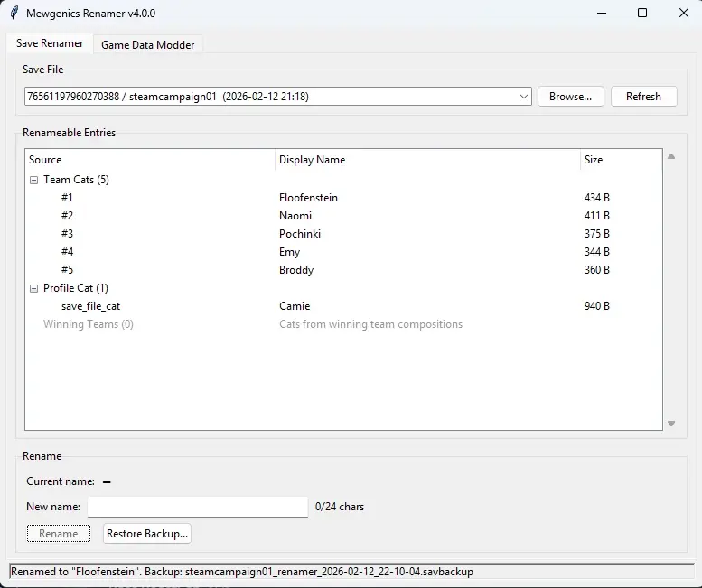Choose the Pochinki team cat entry
The height and width of the screenshot is (588, 702).
coord(300,234)
